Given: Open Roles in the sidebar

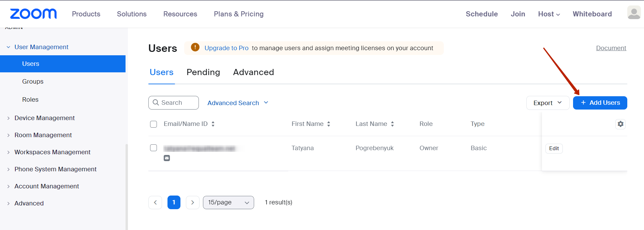Looking at the screenshot, I should pyautogui.click(x=30, y=100).
